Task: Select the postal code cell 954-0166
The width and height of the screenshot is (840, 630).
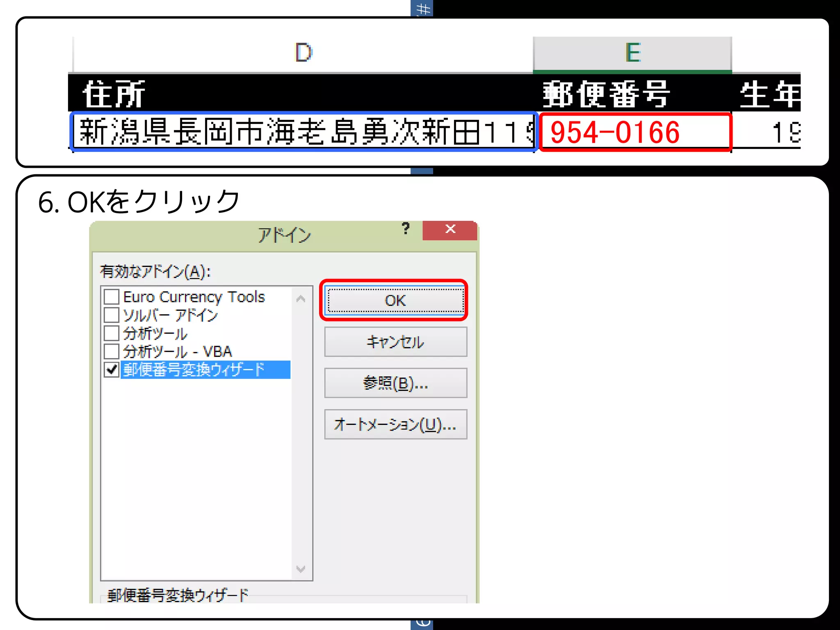Action: 635,132
